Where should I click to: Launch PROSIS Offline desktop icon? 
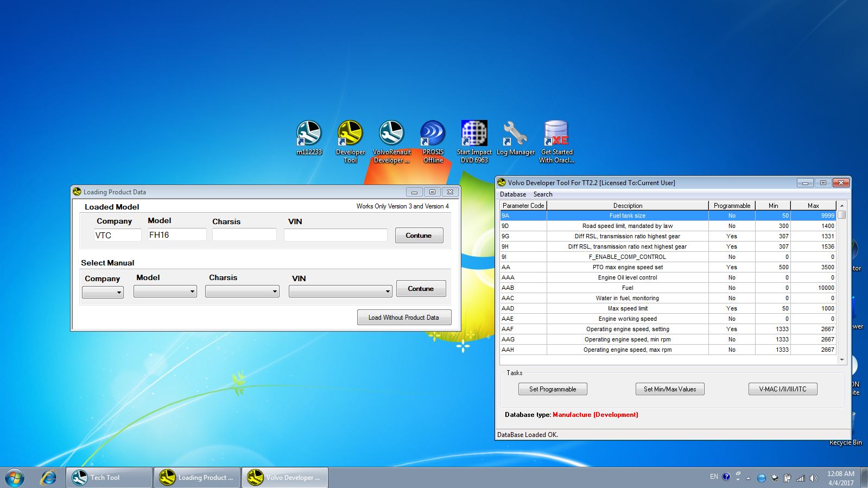(433, 141)
